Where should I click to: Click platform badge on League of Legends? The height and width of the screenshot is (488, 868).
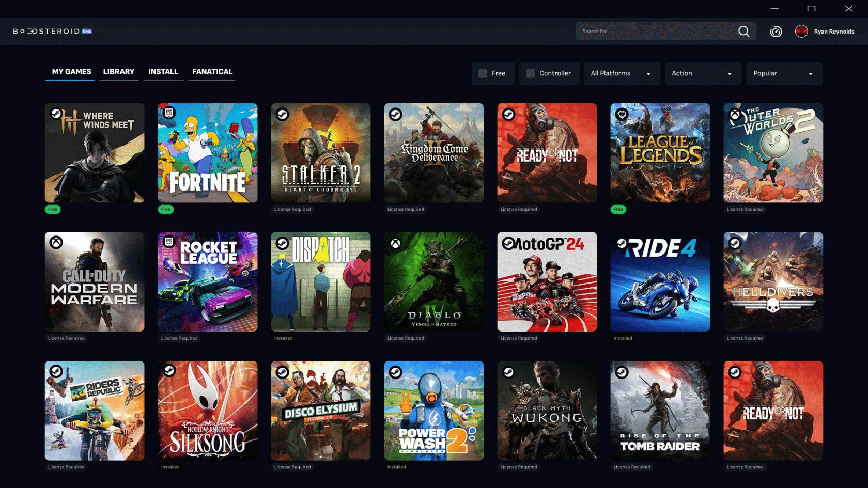pyautogui.click(x=622, y=114)
